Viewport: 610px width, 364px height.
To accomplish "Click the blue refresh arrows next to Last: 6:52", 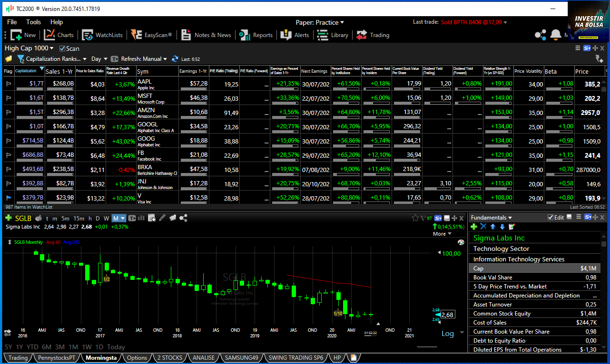I will (175, 59).
